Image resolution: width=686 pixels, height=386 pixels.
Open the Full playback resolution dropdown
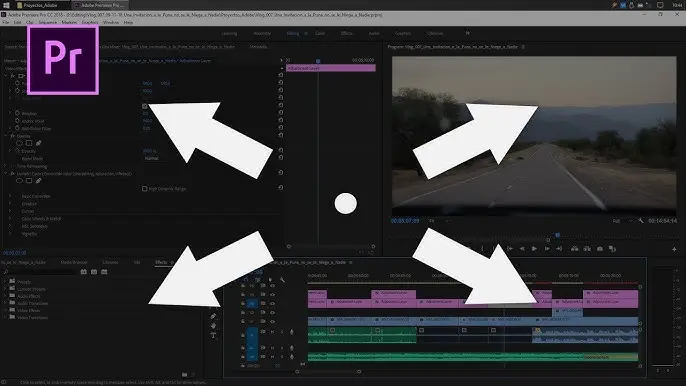(x=623, y=221)
